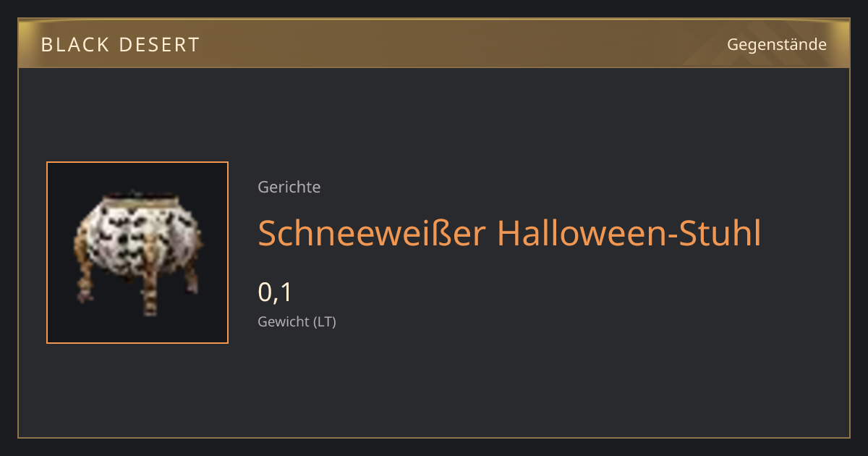Image resolution: width=868 pixels, height=456 pixels.
Task: Click the golden header banner center
Action: [x=434, y=43]
